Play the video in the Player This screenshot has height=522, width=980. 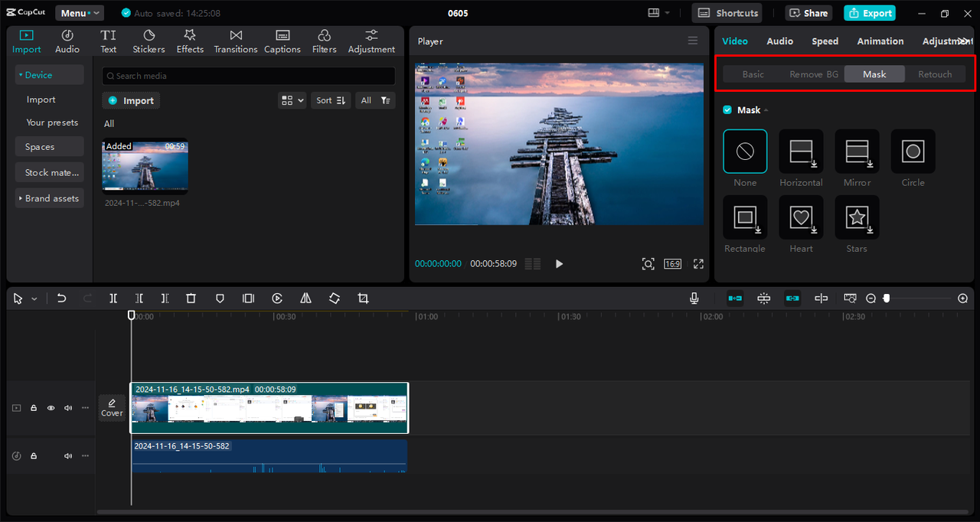[x=559, y=264]
